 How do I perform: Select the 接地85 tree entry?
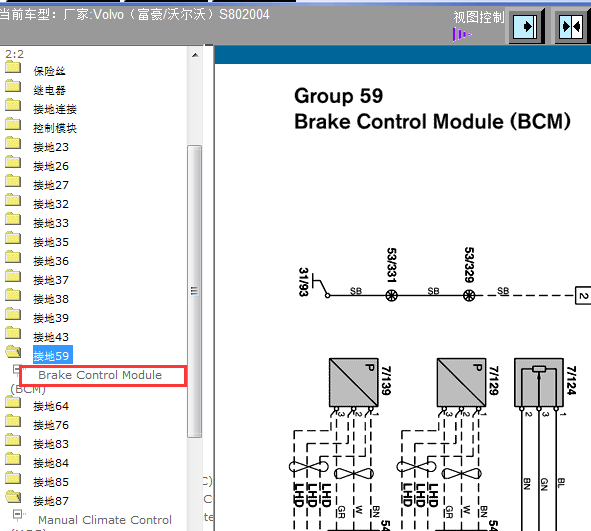51,482
